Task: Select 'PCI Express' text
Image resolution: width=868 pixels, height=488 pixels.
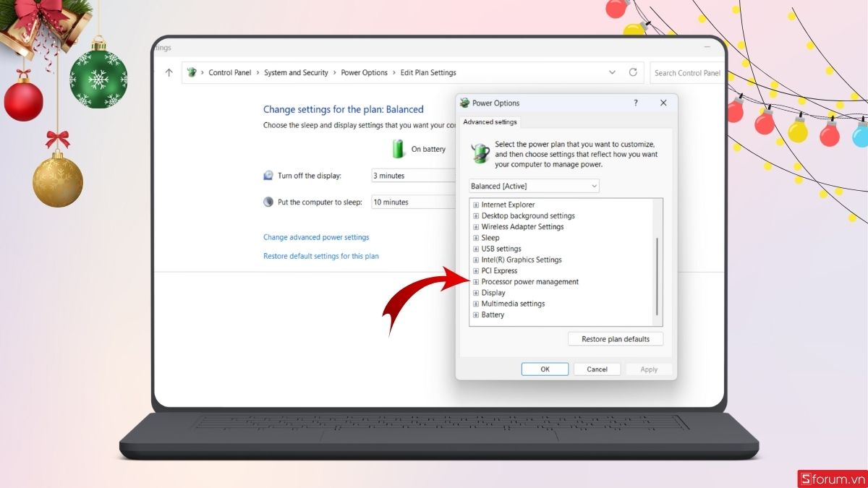Action: (x=499, y=271)
